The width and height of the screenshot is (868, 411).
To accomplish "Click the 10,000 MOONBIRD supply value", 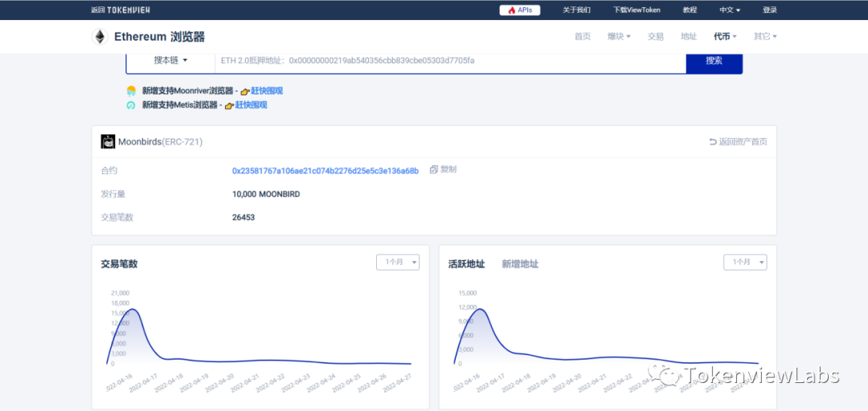I will [x=266, y=194].
